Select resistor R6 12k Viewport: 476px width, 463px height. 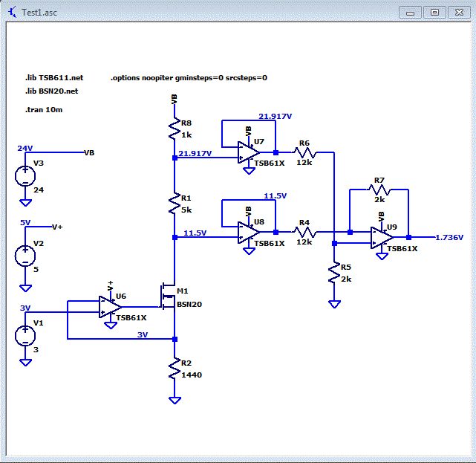coord(304,152)
